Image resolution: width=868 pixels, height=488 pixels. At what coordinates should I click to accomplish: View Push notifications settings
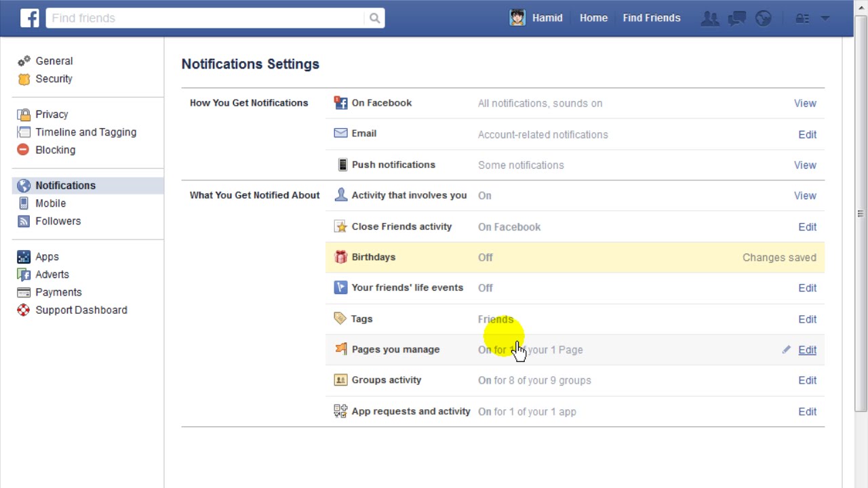point(805,165)
